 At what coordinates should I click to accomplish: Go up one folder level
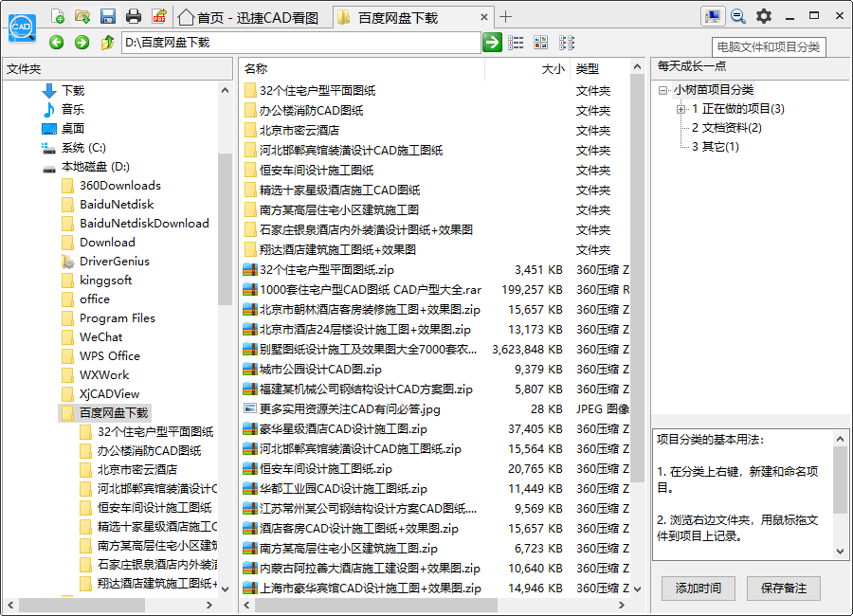(x=107, y=43)
